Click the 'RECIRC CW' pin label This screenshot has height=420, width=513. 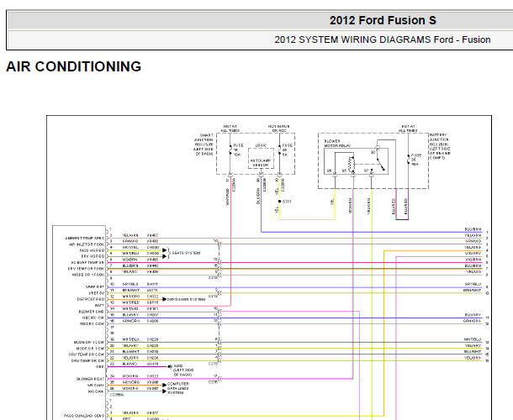pyautogui.click(x=93, y=318)
